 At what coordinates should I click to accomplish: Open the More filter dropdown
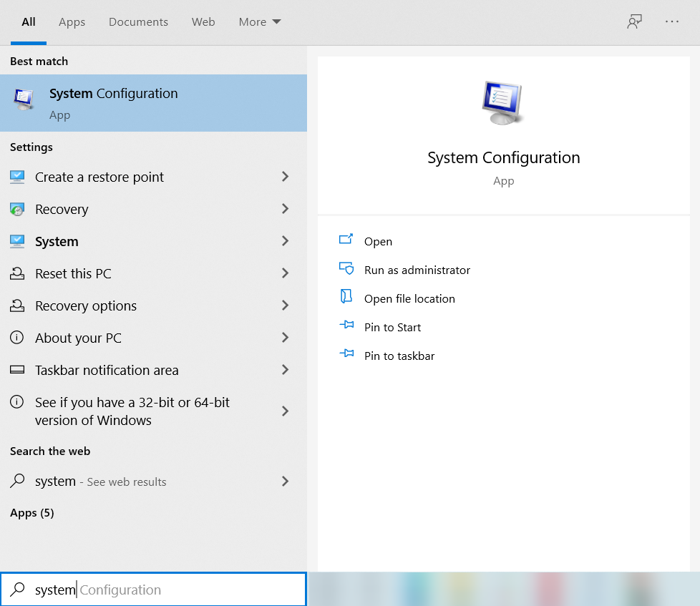click(259, 22)
